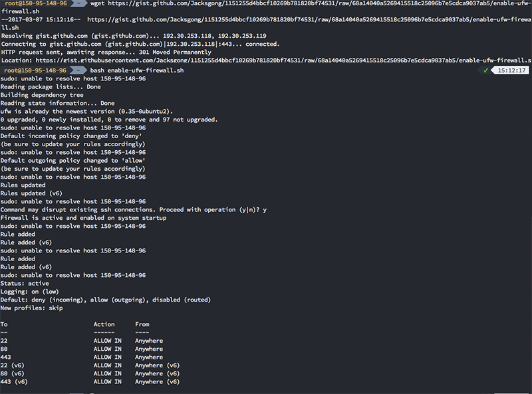Click ALLOW IN for port 443 (v6)
Viewport: 532px width, 394px height.
108,382
